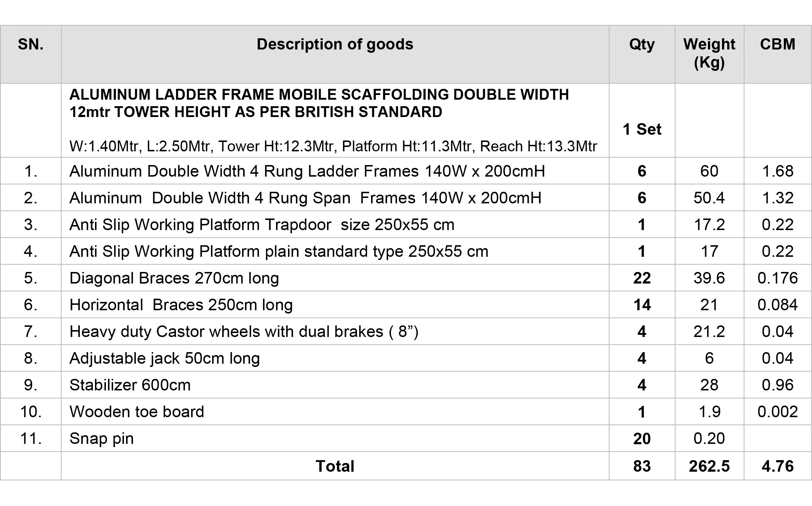Screen dimensions: 812x506
Task: Click the Diagonal Braces quantity 22
Action: [642, 278]
